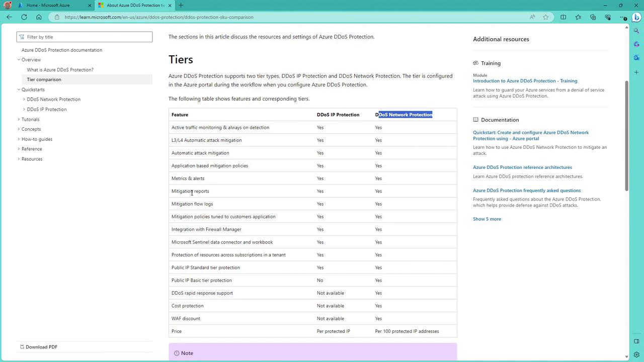Select Tier comparison in navigation

(44, 79)
